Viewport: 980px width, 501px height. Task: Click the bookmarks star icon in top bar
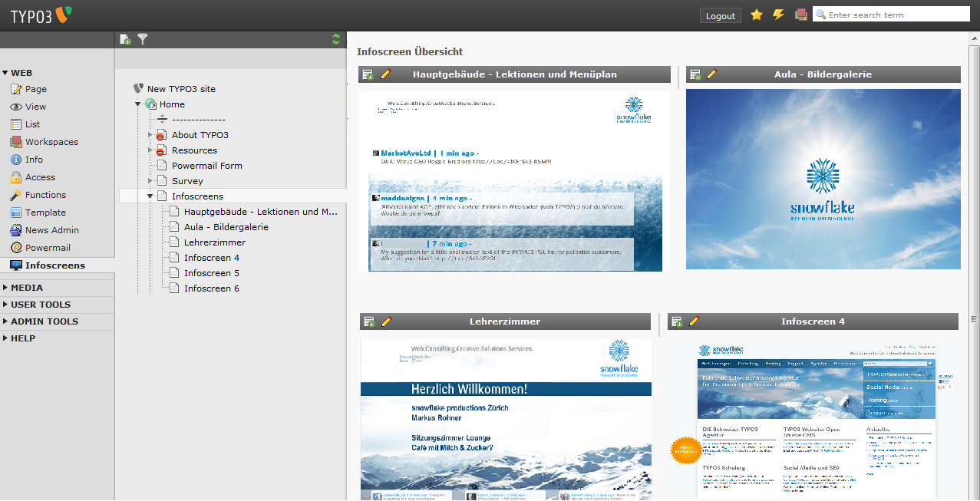757,15
